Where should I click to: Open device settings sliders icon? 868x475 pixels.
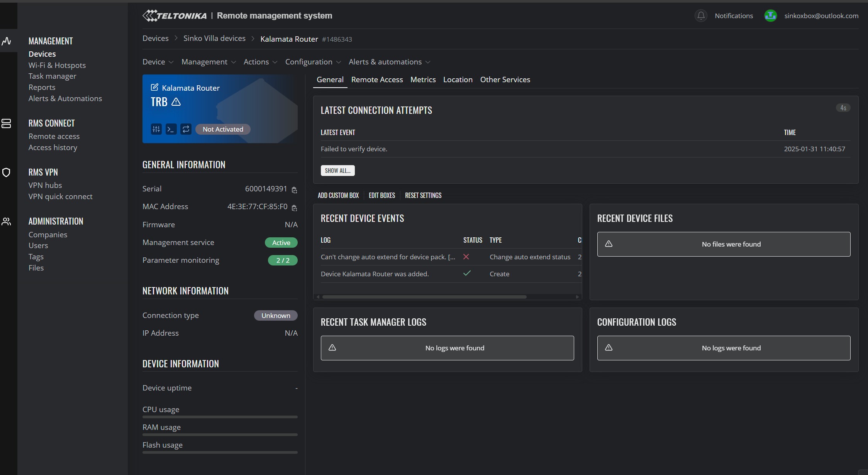point(156,129)
